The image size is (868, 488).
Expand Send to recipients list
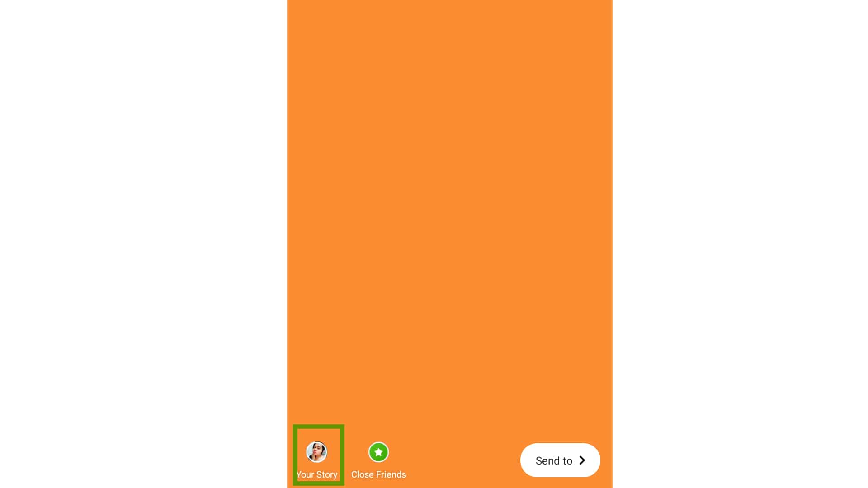click(559, 460)
